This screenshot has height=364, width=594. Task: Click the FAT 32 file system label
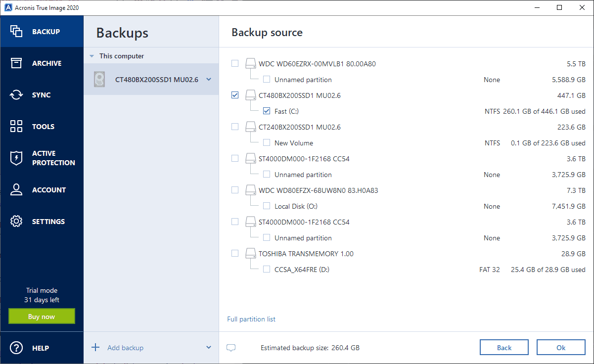[x=490, y=270]
